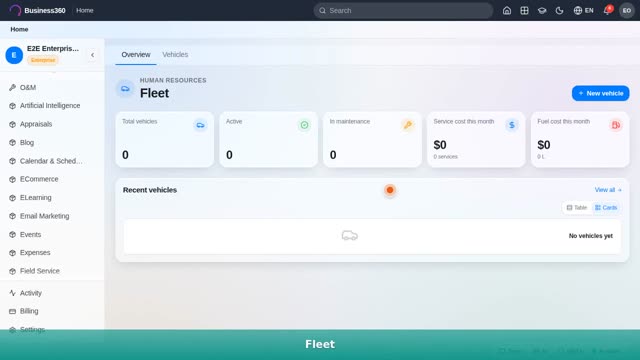Click the In maintenance wrench icon

pos(408,125)
